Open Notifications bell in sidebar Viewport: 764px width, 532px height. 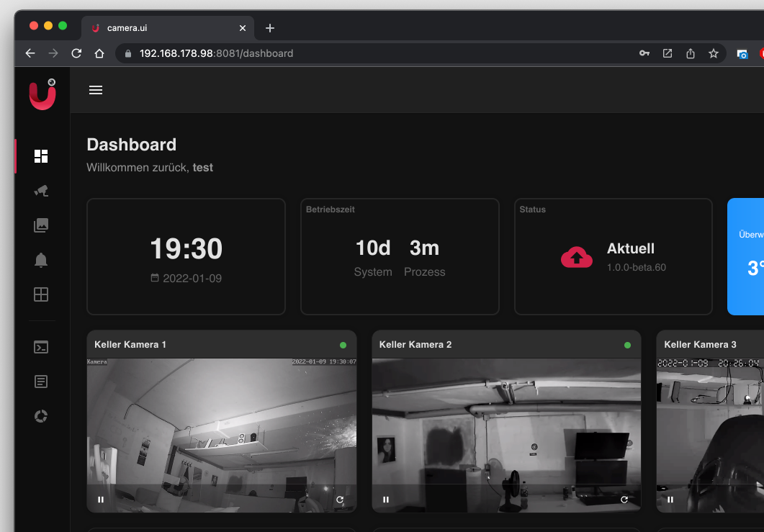coord(41,260)
